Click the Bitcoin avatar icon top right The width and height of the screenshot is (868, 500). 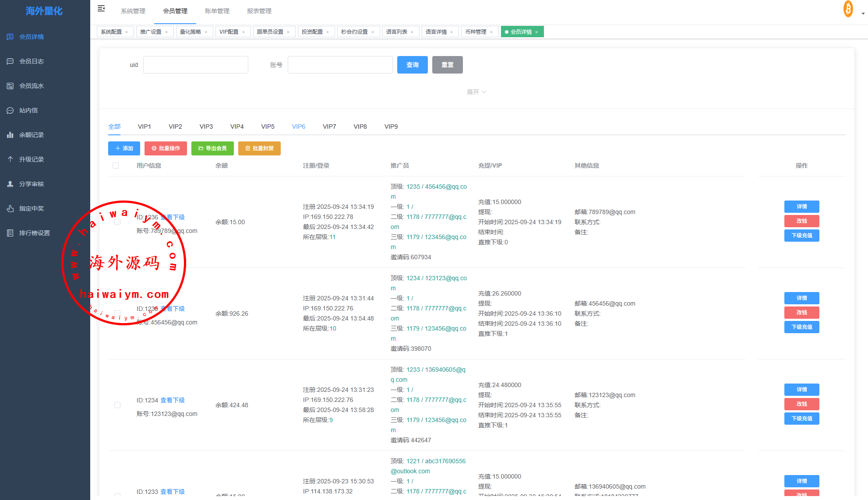click(x=848, y=9)
